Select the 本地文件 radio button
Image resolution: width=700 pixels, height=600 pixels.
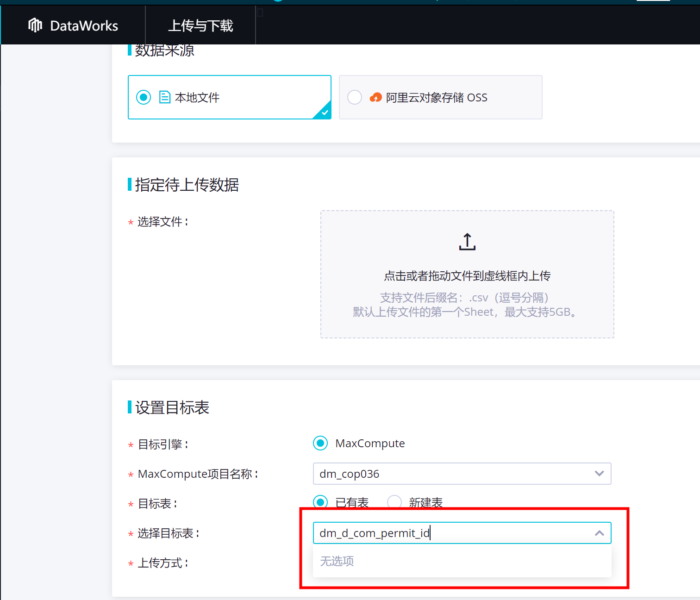(x=144, y=97)
